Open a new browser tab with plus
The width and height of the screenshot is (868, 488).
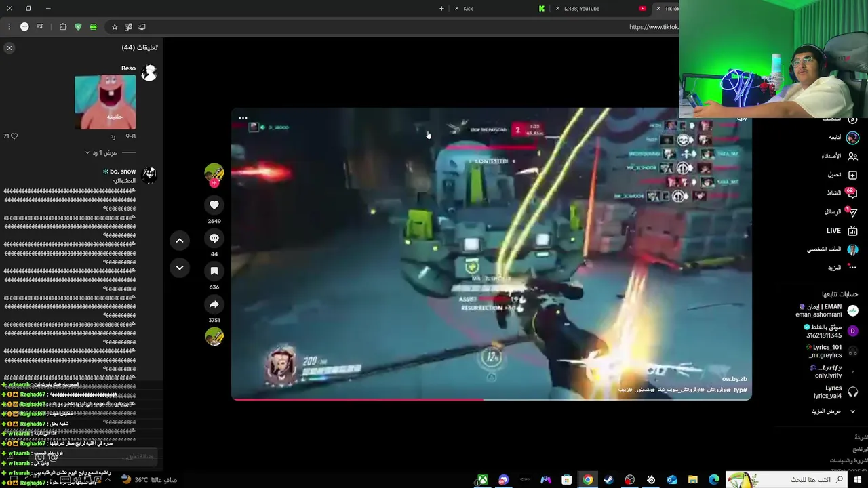(441, 9)
